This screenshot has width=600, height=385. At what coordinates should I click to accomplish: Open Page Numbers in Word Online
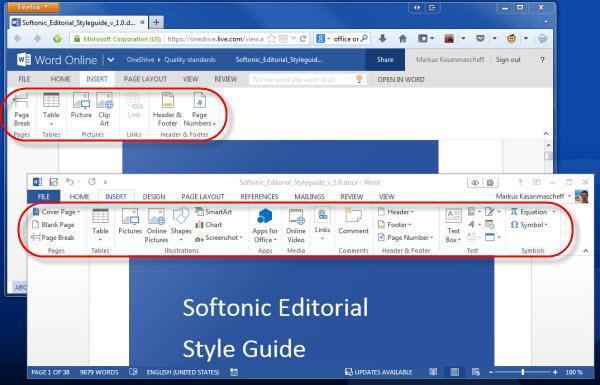click(x=199, y=109)
